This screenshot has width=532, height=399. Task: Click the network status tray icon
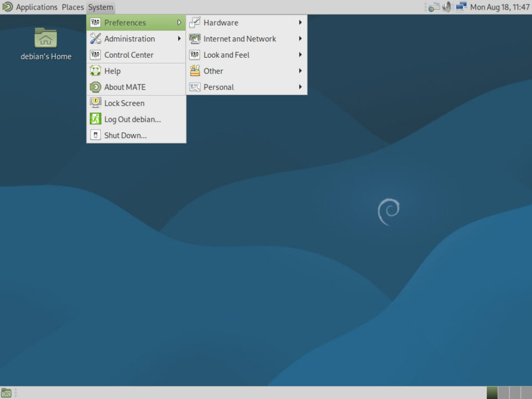point(460,7)
